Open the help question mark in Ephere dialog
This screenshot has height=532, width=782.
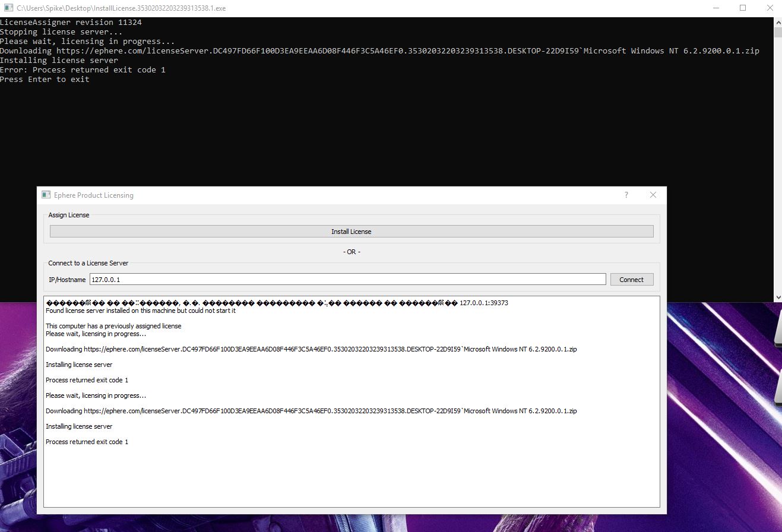(626, 195)
